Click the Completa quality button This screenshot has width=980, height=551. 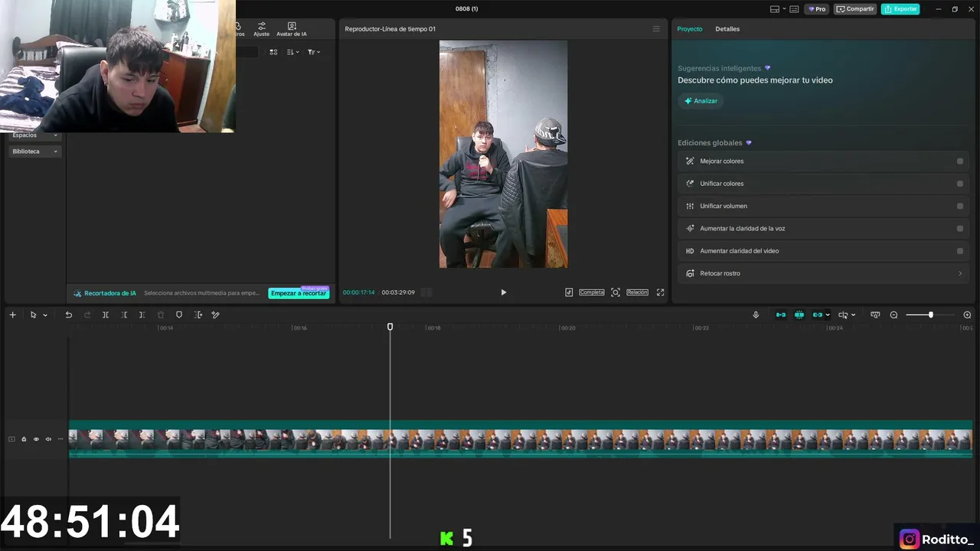[591, 292]
